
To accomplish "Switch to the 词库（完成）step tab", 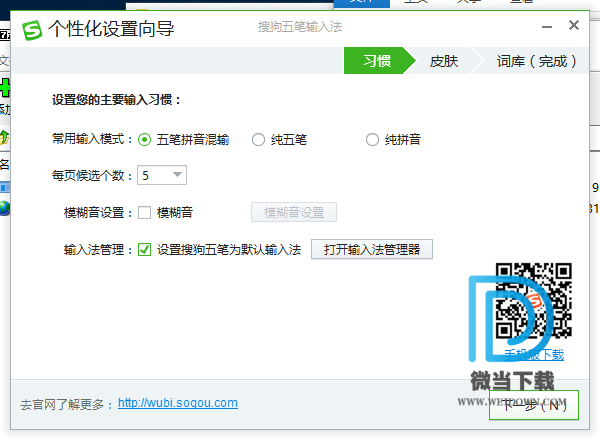I will tap(536, 61).
